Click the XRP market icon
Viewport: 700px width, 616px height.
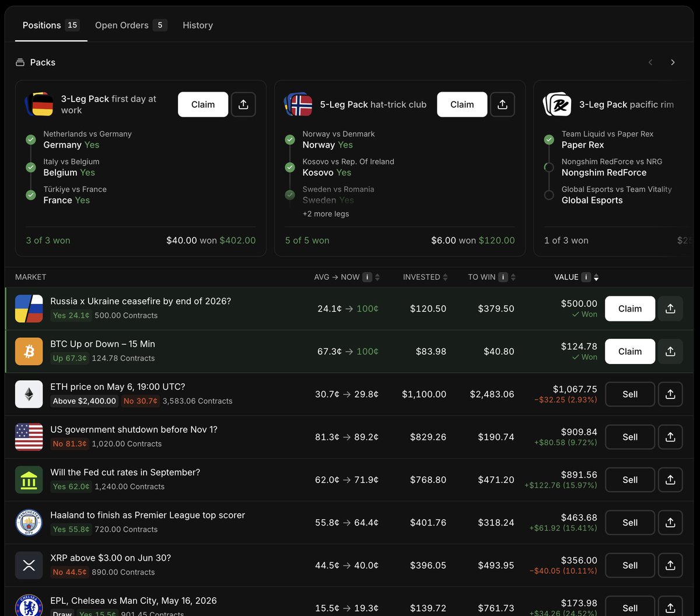[29, 565]
